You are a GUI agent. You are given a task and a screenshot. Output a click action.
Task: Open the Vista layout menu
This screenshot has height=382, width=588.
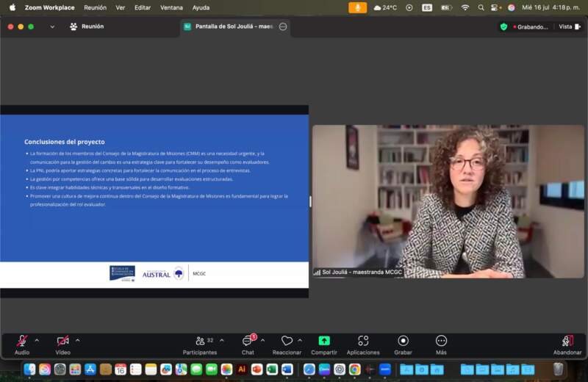tap(570, 26)
